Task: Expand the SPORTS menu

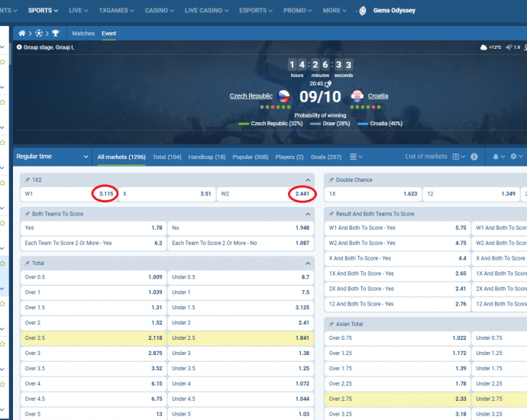Action: [43, 11]
